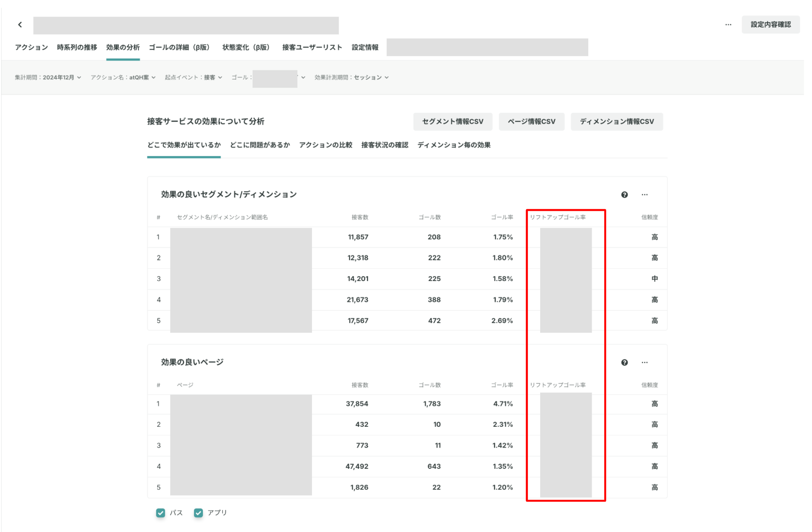Switch to the アクション tab
Screen dimensions: 812x532
click(x=31, y=47)
